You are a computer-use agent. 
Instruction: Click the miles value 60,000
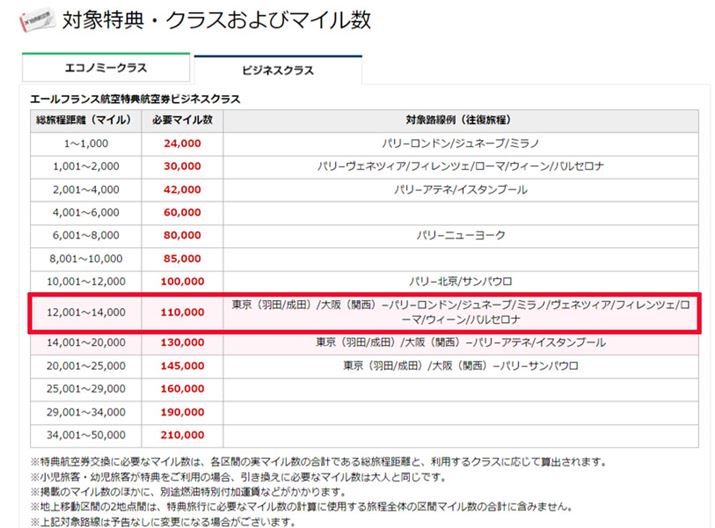click(182, 212)
